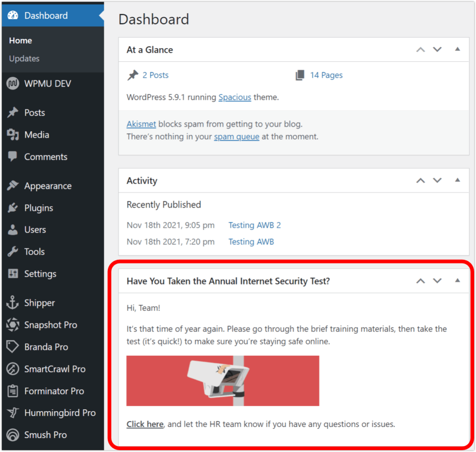Click the SmartCrawl Pro icon
This screenshot has width=476, height=452.
pos(13,368)
